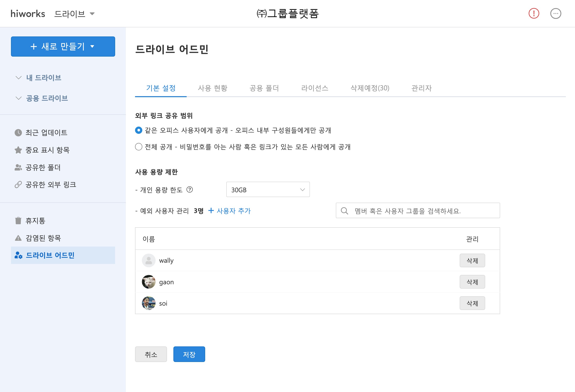
Task: Delete gaon from exception users
Action: [x=472, y=282]
